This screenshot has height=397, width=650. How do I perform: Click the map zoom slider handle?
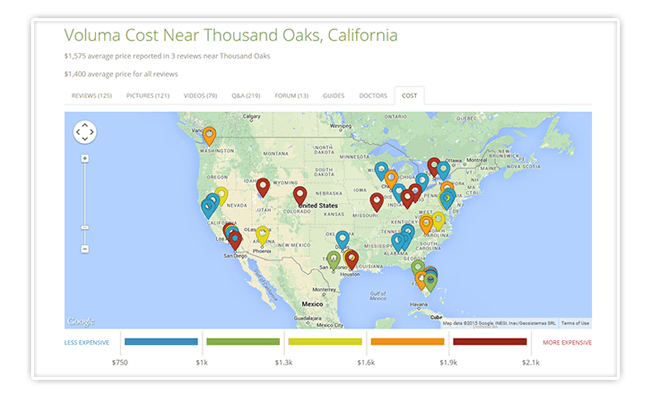85,228
